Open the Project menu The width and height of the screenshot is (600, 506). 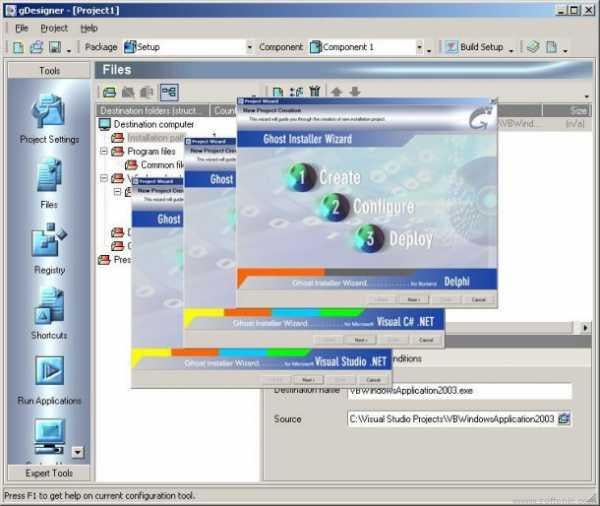[x=54, y=28]
